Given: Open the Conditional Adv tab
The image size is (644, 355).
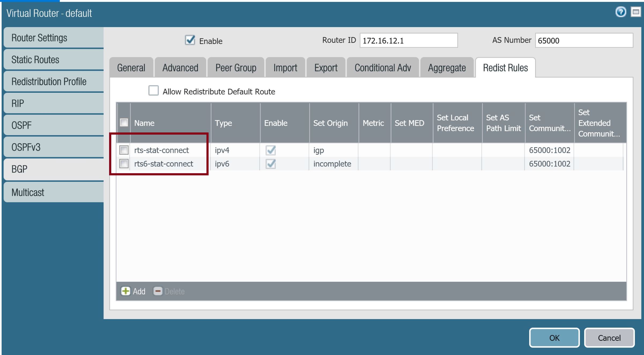Looking at the screenshot, I should pyautogui.click(x=383, y=68).
